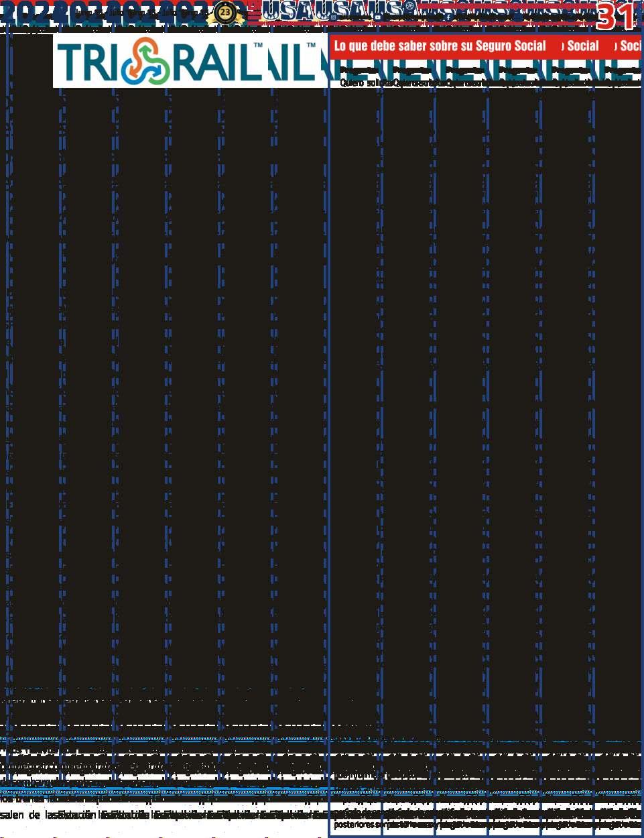Click the repeated 'Social' red banner segment

pos(582,46)
